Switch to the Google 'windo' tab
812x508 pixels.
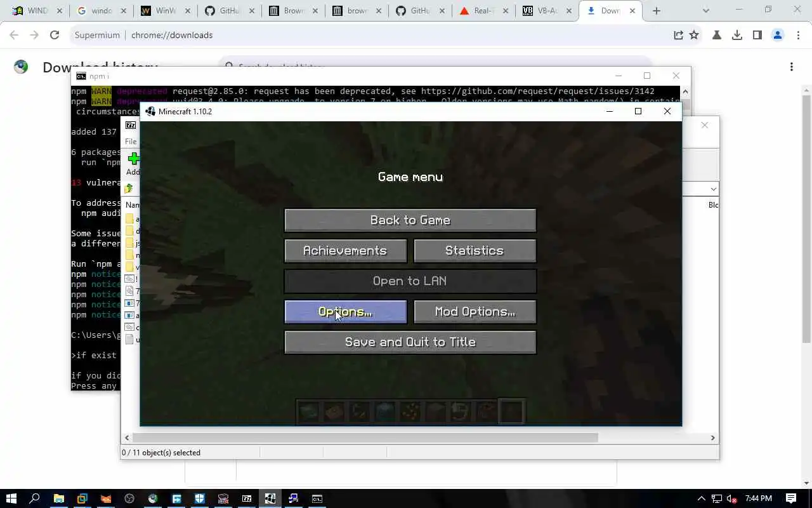100,11
